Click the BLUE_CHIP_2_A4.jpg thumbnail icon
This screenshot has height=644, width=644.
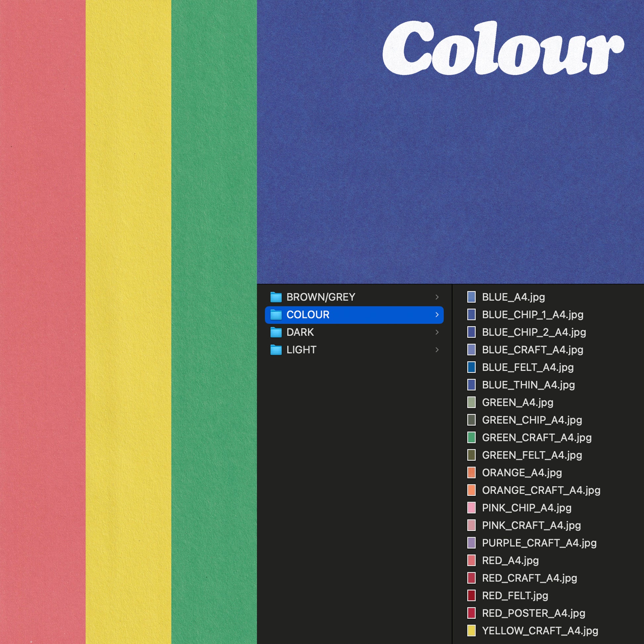click(471, 332)
